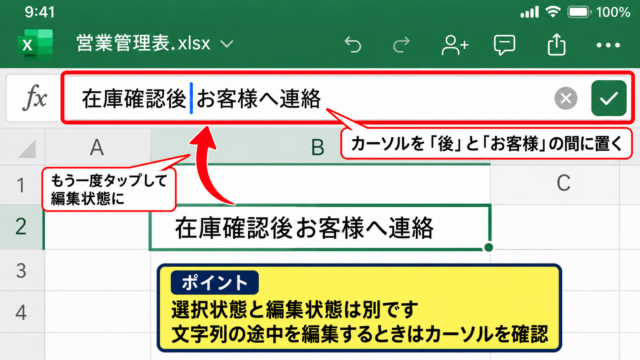Select row 3 header

point(21,270)
